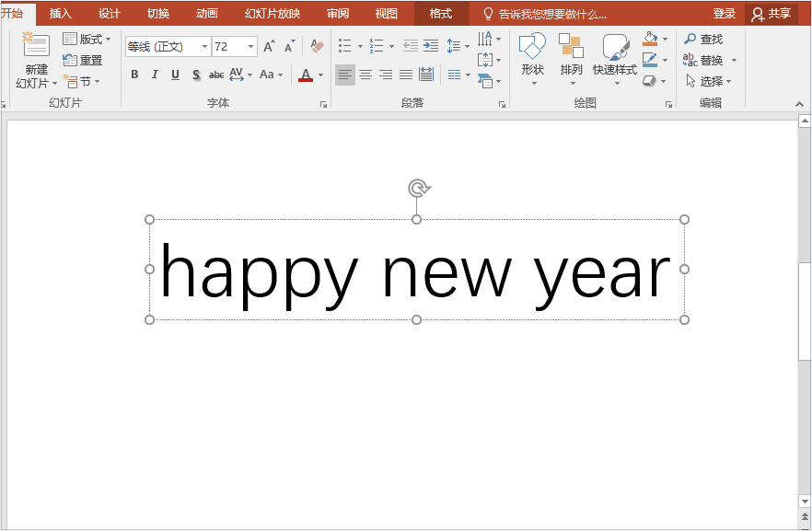Viewport: 812px width, 531px height.
Task: Click the font name field 等线 (正文)
Action: coord(163,47)
